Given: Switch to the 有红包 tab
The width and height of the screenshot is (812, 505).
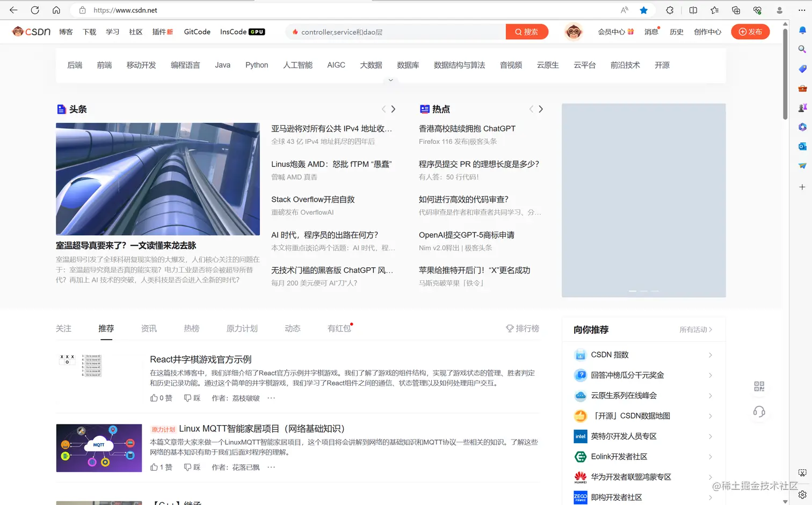Looking at the screenshot, I should 339,328.
